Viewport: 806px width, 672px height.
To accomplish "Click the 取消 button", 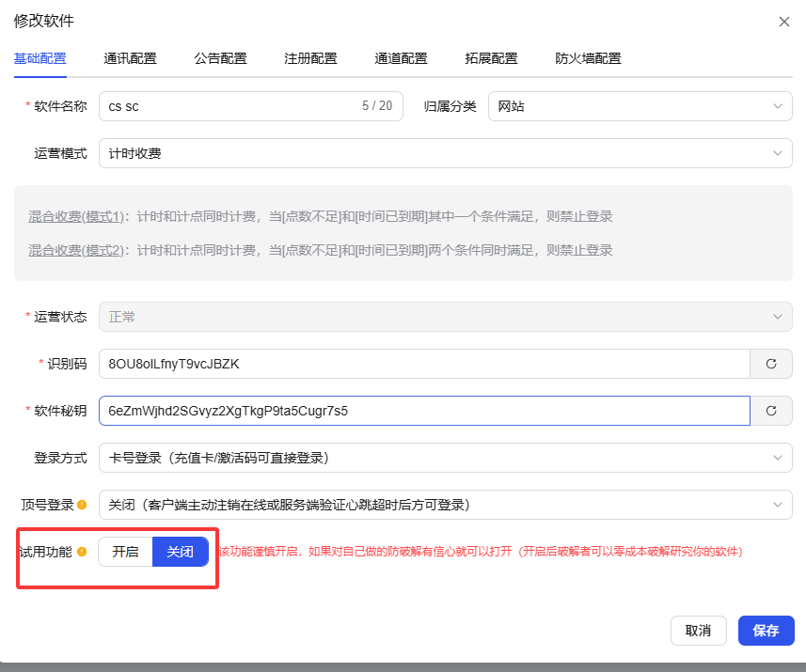I will tap(698, 631).
